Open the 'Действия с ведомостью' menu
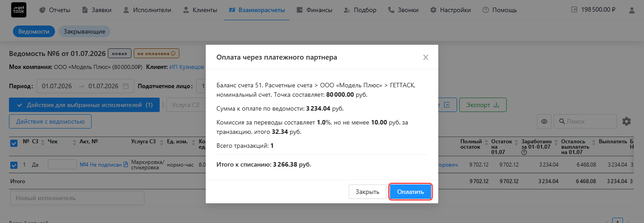Screen dimensions: 644x223 [50, 121]
